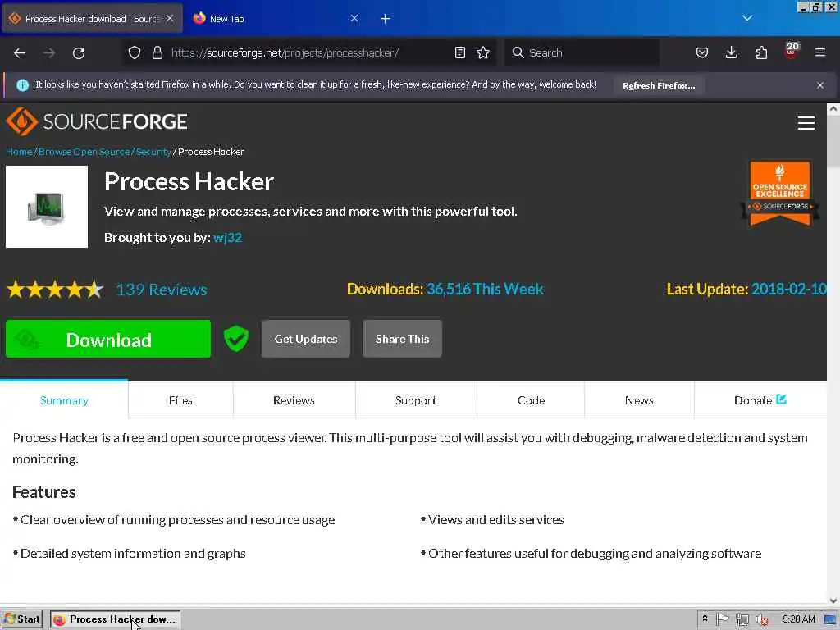Image resolution: width=840 pixels, height=630 pixels.
Task: Switch to the New Tab browser tab
Action: click(273, 18)
